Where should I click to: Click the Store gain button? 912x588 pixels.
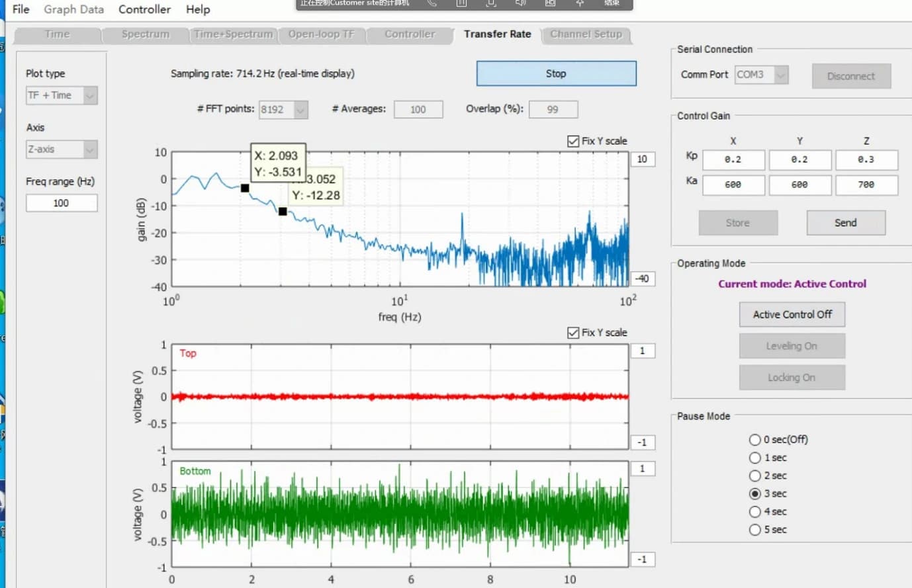pyautogui.click(x=738, y=223)
